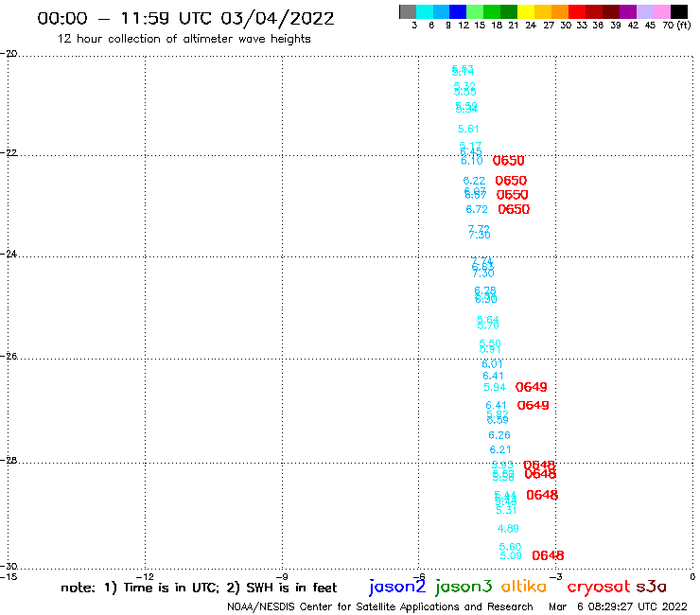Click the red time 0648 beside 5.09
This screenshot has width=700, height=615.
[x=548, y=555]
